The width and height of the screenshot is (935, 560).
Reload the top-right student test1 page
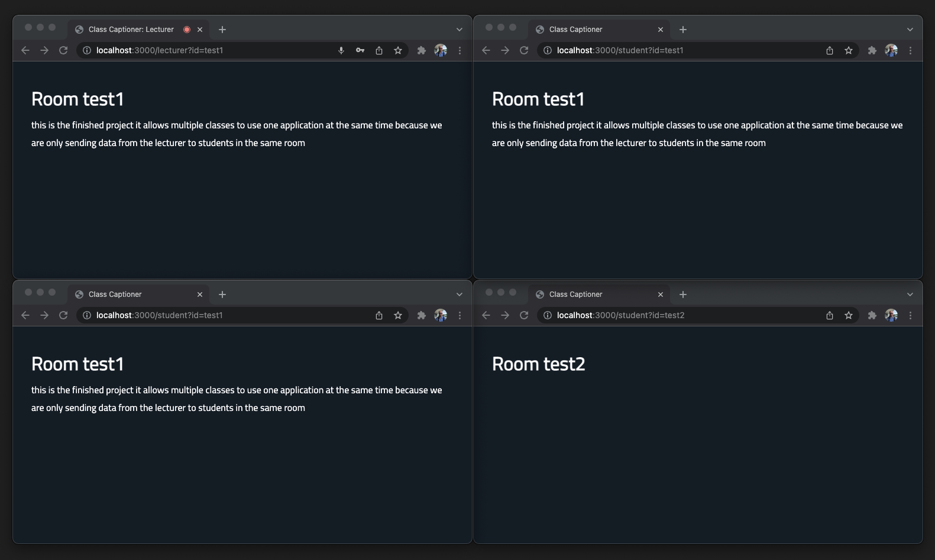coord(524,50)
